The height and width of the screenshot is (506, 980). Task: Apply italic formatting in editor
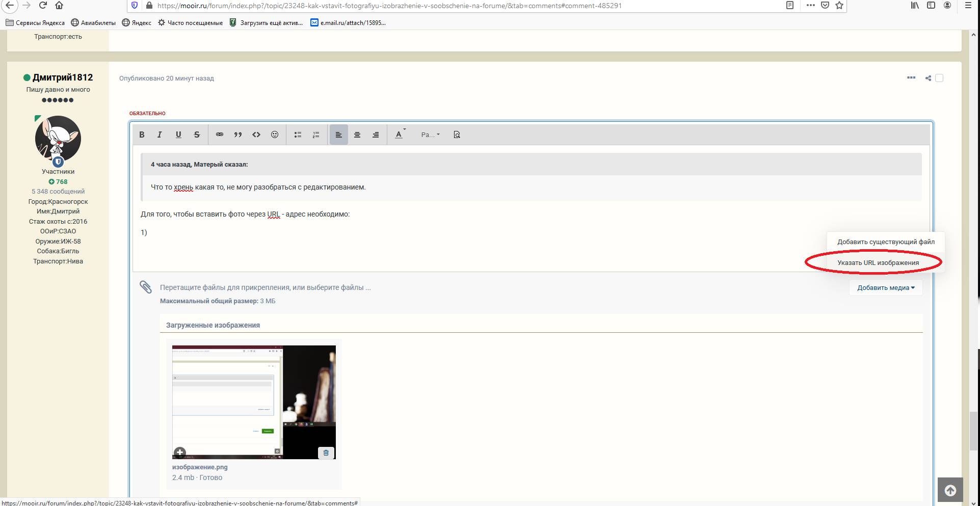(x=160, y=135)
